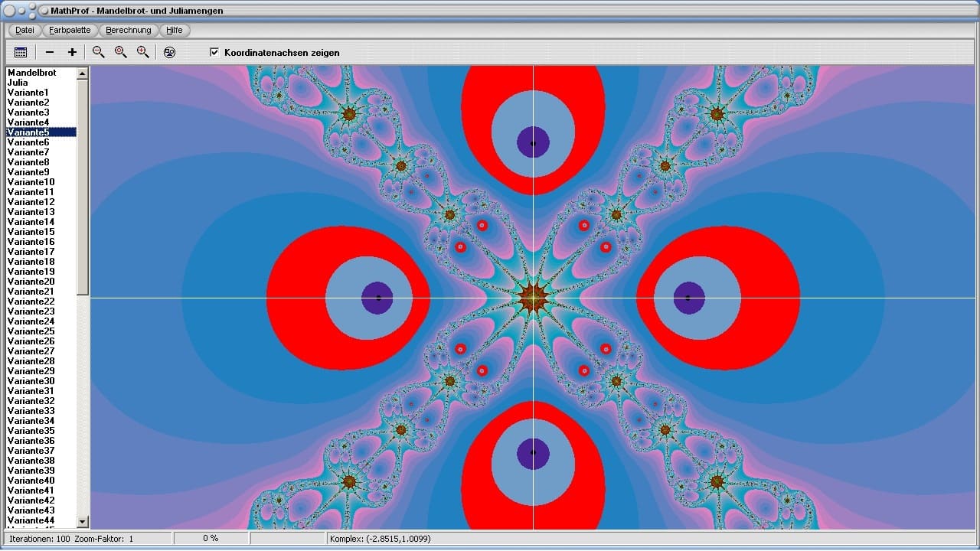Select Variante17 in the list

[31, 252]
